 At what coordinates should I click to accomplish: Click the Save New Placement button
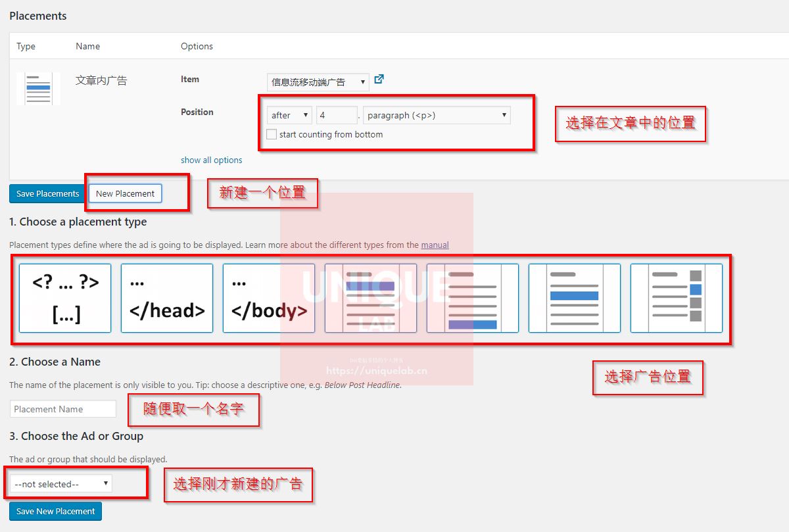(55, 511)
